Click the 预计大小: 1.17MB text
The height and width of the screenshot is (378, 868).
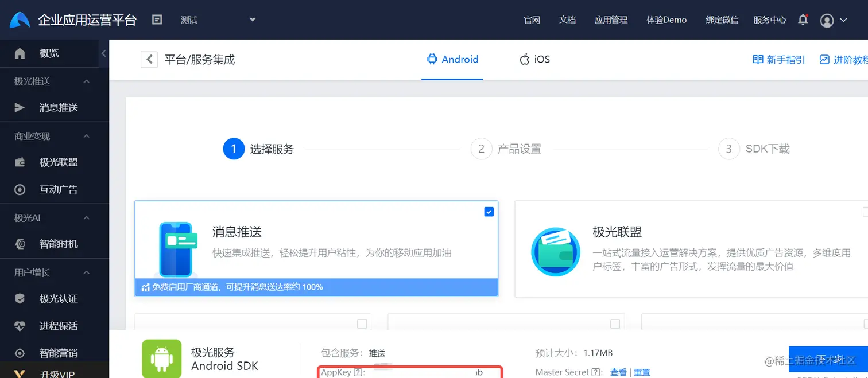[x=573, y=353]
